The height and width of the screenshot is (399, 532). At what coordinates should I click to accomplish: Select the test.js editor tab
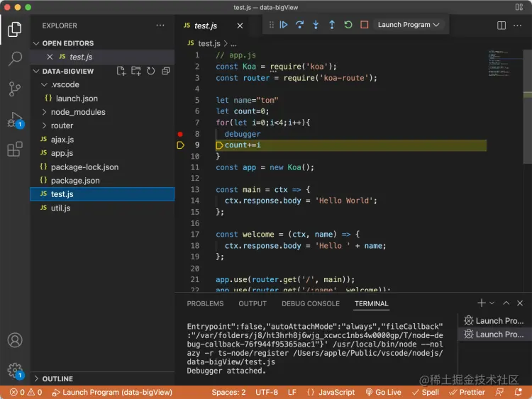[214, 26]
